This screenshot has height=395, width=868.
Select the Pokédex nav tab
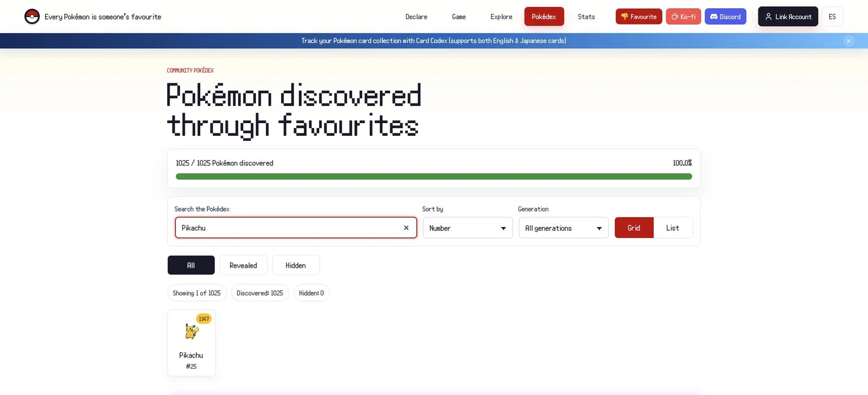click(544, 17)
